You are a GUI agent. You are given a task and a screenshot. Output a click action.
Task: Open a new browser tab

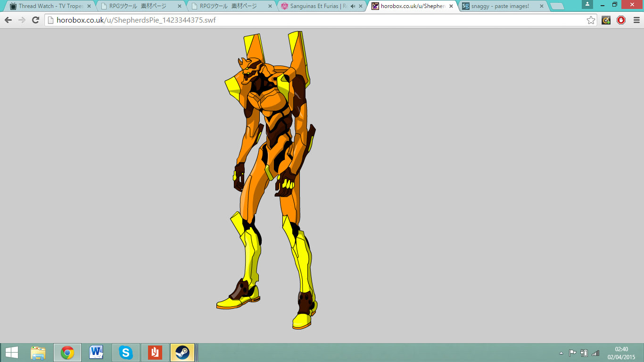557,7
